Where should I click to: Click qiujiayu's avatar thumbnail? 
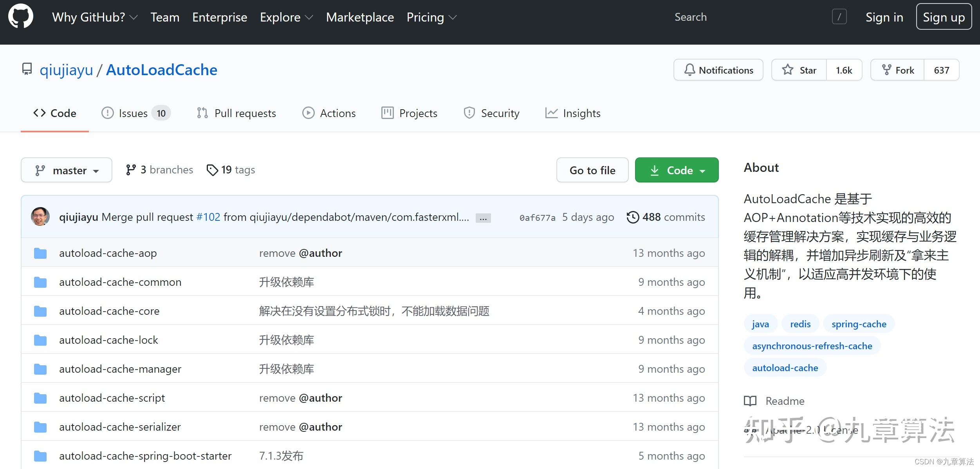pyautogui.click(x=40, y=216)
